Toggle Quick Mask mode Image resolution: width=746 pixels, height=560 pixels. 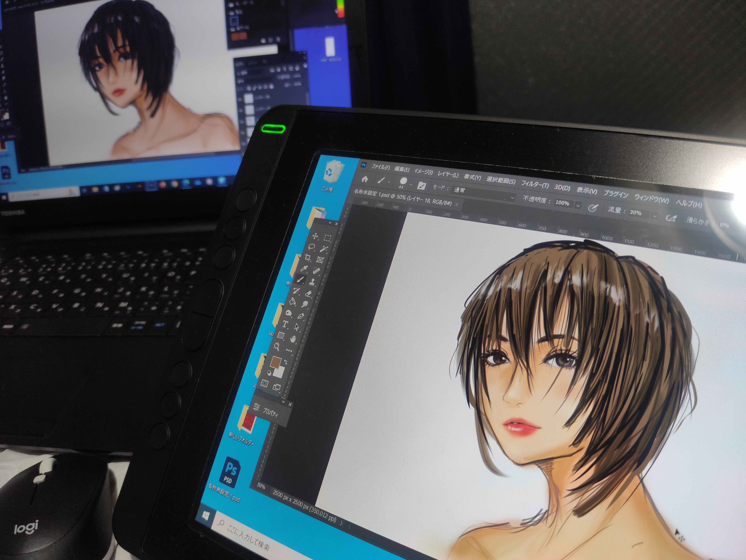[x=265, y=383]
